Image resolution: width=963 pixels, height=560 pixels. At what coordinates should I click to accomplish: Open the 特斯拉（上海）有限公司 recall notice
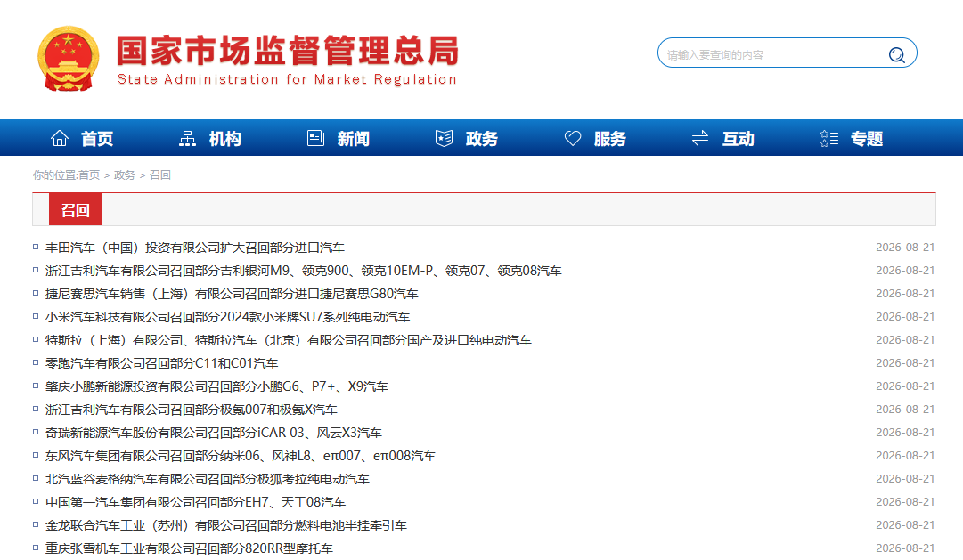point(288,340)
